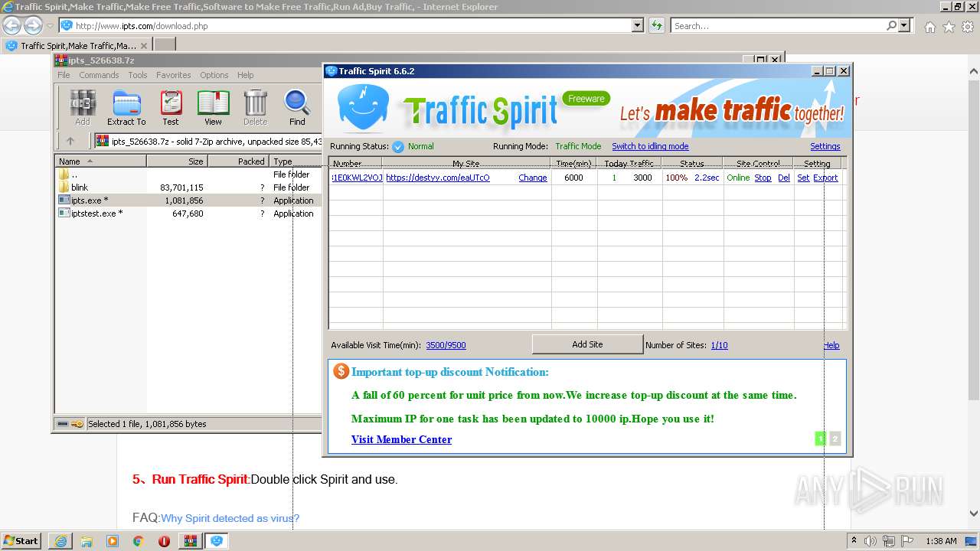Click the Add Site button

coord(587,344)
